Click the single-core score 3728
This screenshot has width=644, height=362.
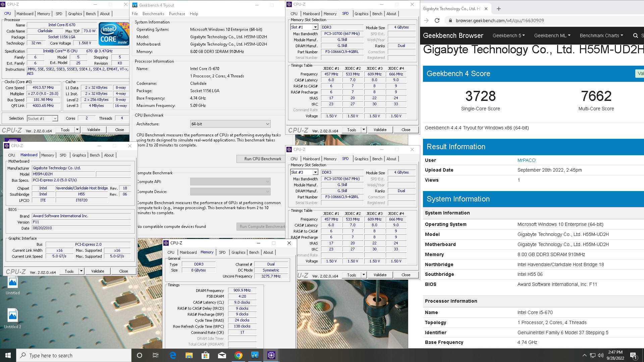[480, 96]
